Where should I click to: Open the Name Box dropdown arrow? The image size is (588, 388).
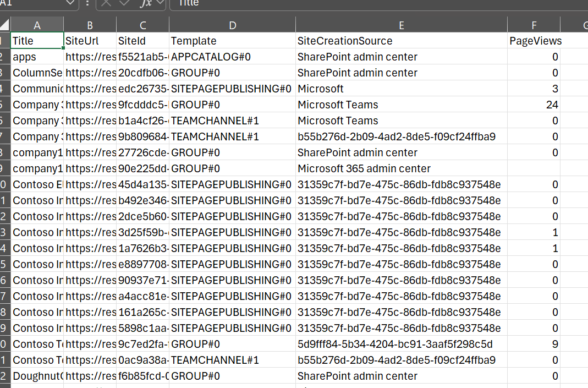click(x=70, y=3)
